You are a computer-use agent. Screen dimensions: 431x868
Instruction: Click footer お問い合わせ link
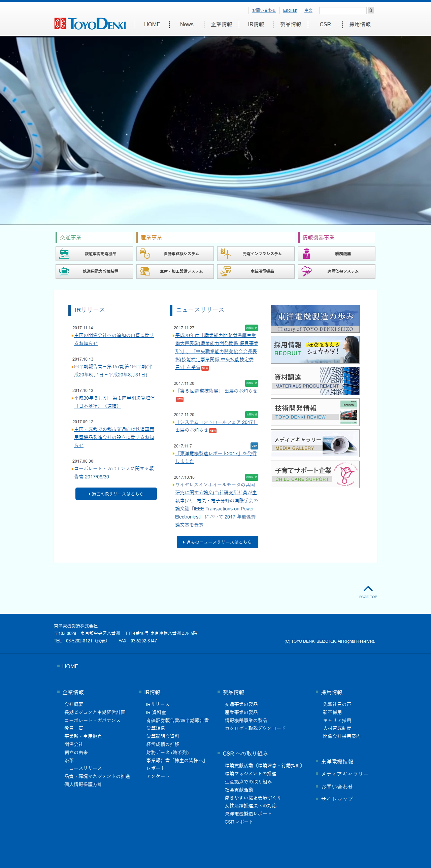337,787
